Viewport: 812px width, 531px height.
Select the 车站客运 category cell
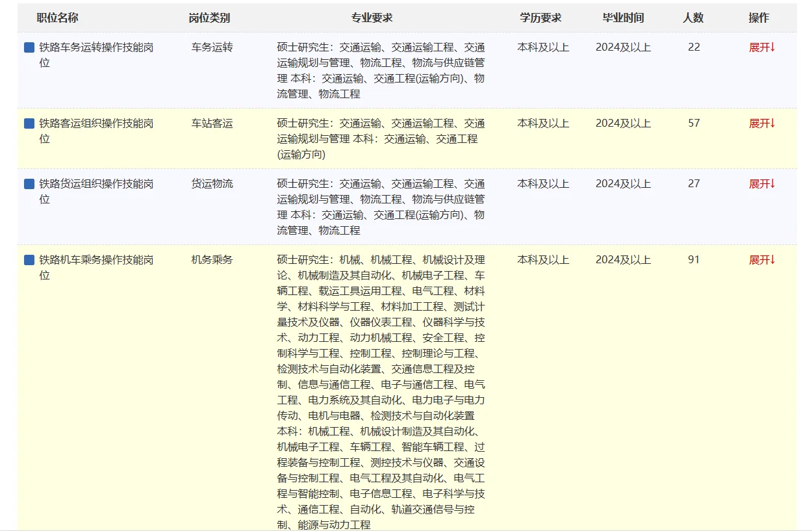click(x=212, y=123)
